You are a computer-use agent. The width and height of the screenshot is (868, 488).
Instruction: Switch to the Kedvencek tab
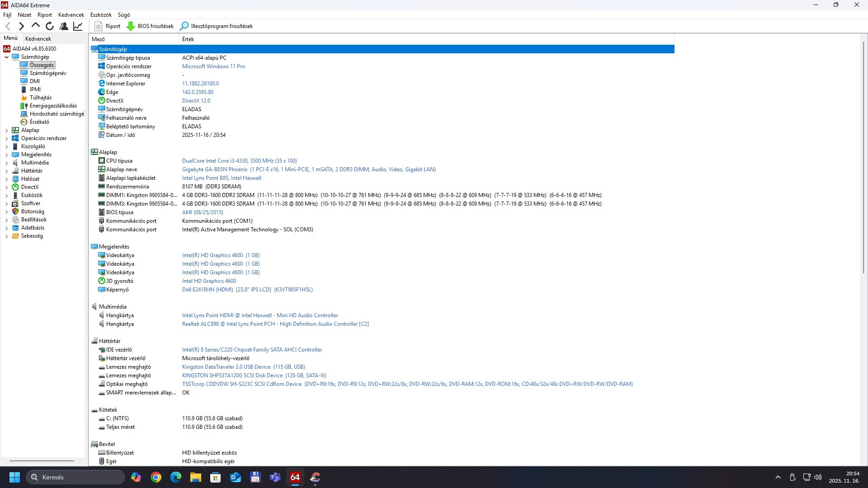[x=38, y=39]
